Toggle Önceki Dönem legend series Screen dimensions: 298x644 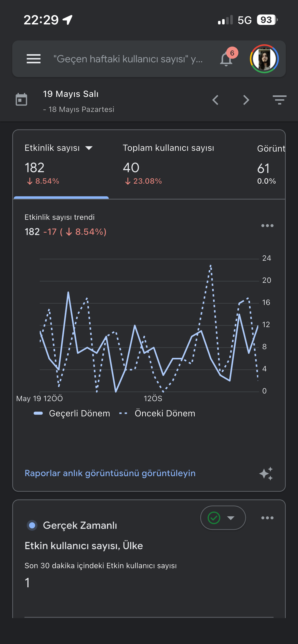(157, 413)
